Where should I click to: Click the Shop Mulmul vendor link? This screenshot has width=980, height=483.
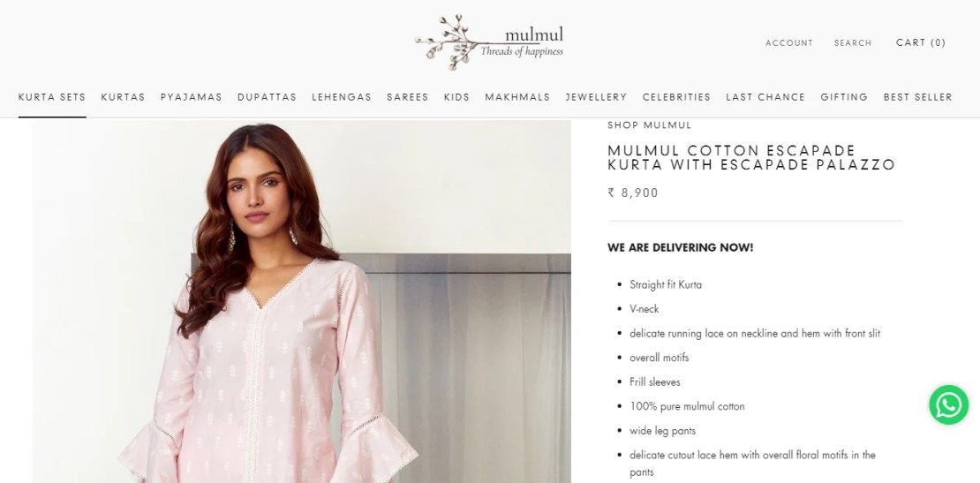(650, 125)
